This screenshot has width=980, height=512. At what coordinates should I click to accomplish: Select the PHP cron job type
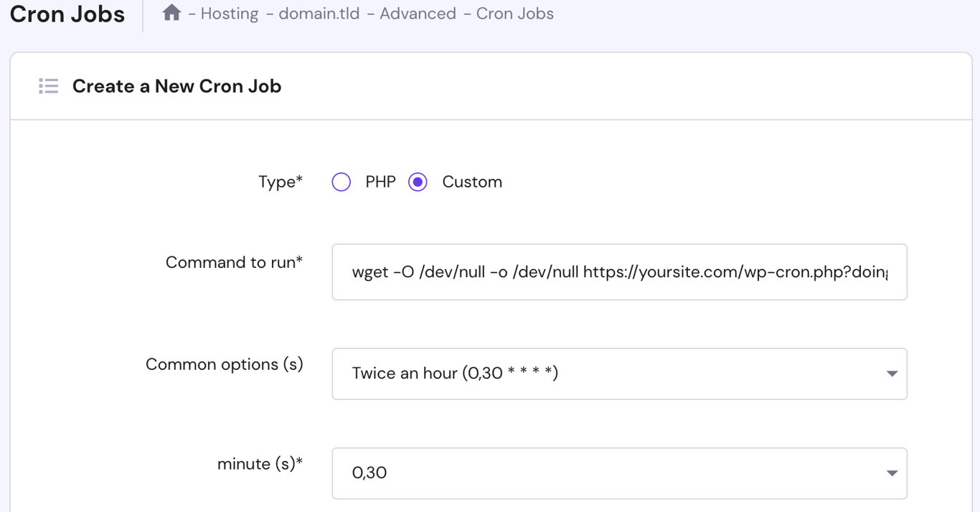point(341,182)
